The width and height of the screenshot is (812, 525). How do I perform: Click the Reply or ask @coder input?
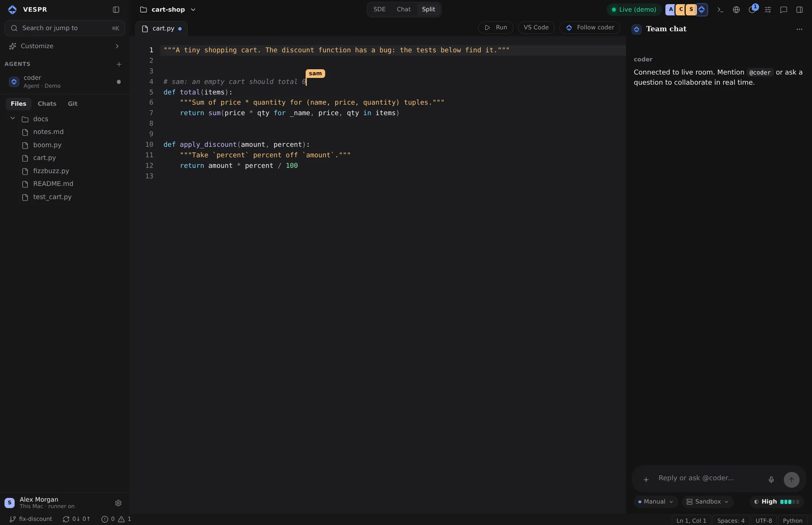click(710, 478)
